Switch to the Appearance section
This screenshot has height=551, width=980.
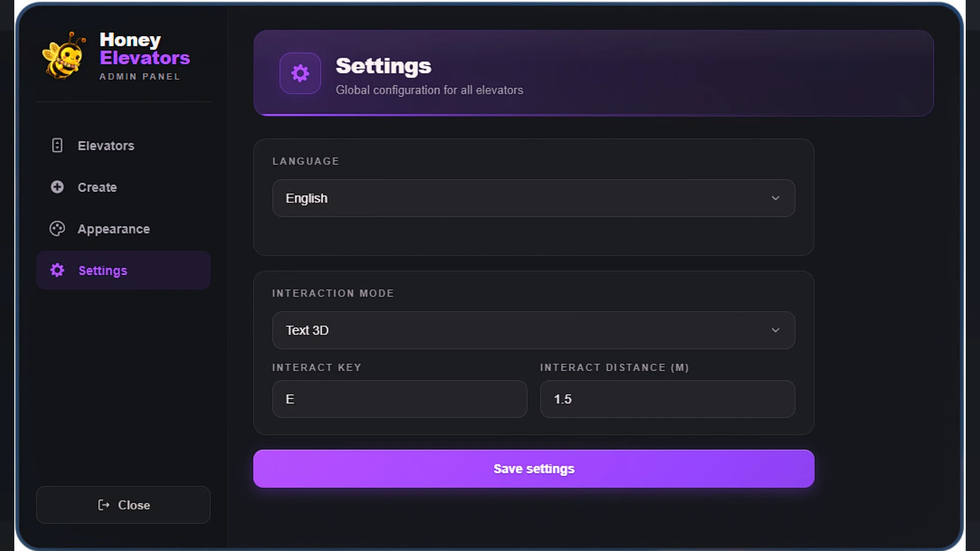point(123,229)
